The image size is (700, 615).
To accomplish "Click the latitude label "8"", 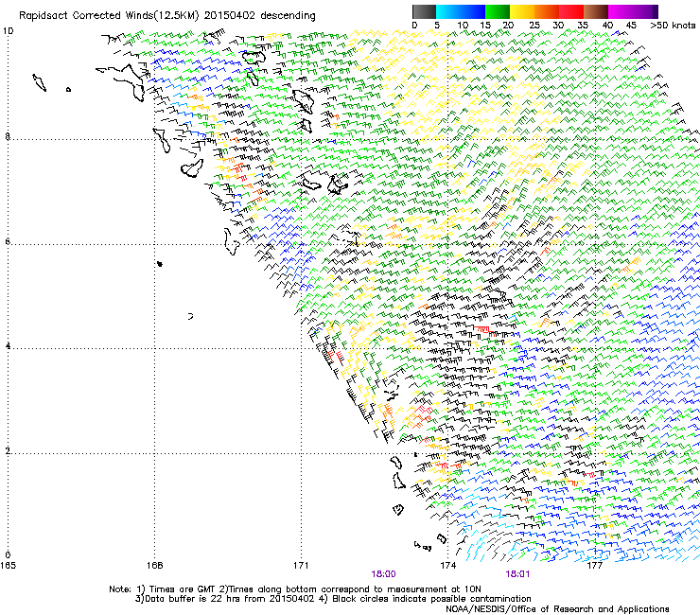I will coord(8,136).
